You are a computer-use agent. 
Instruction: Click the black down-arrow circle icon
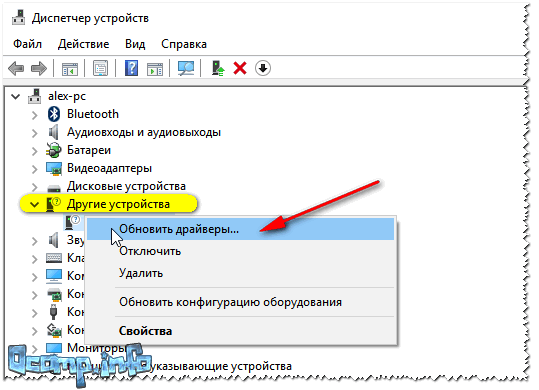click(x=263, y=68)
